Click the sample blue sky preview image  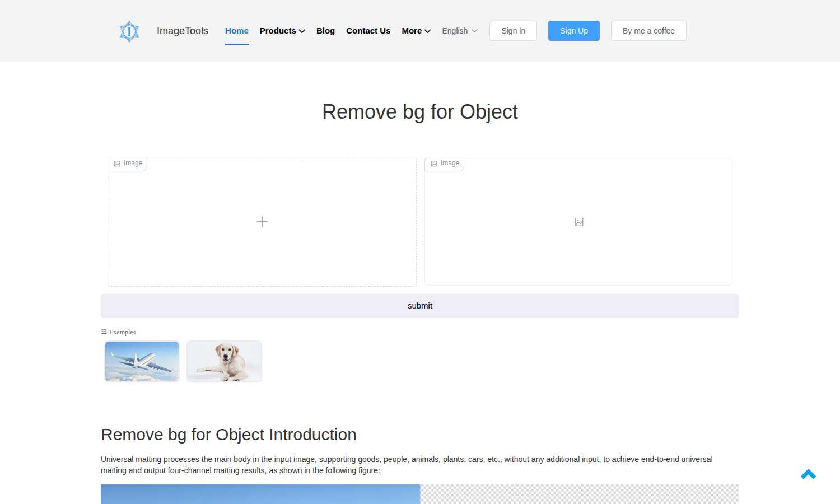(x=260, y=494)
